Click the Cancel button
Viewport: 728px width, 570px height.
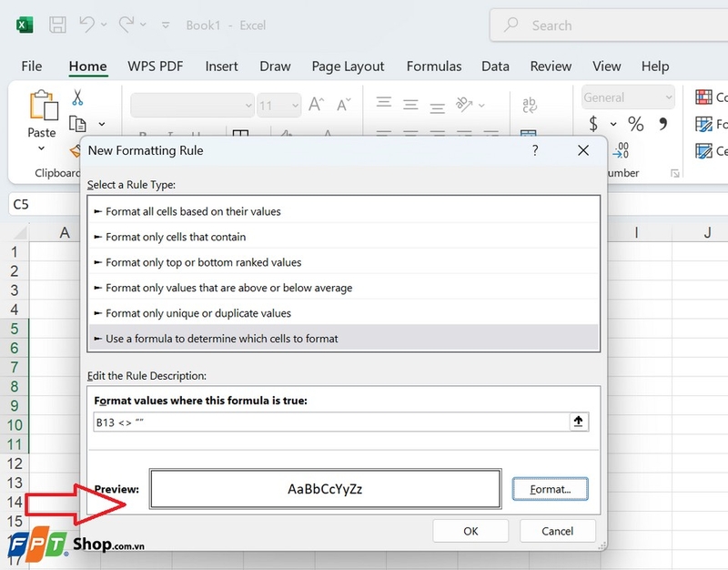pos(557,531)
